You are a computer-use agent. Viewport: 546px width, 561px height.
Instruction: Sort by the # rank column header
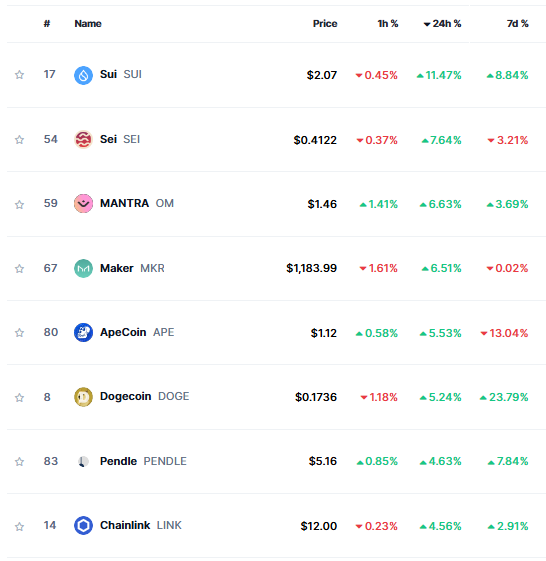pyautogui.click(x=47, y=24)
